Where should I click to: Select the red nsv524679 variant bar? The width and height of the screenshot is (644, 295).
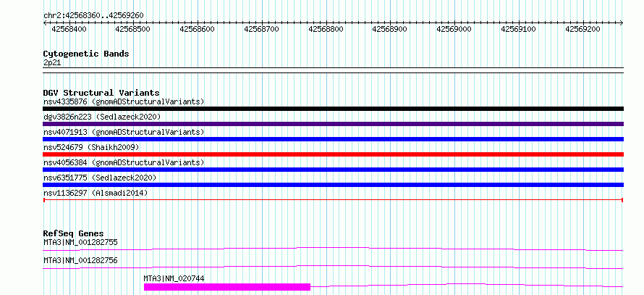click(333, 154)
